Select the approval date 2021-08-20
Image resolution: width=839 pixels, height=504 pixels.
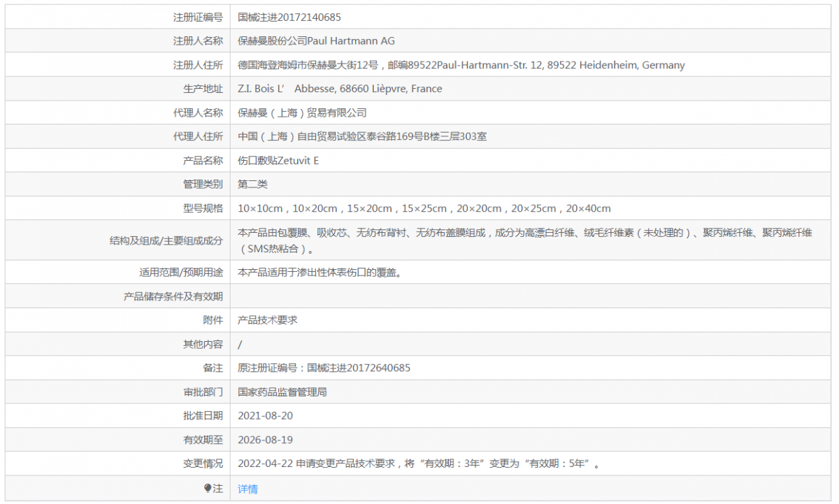tap(265, 416)
